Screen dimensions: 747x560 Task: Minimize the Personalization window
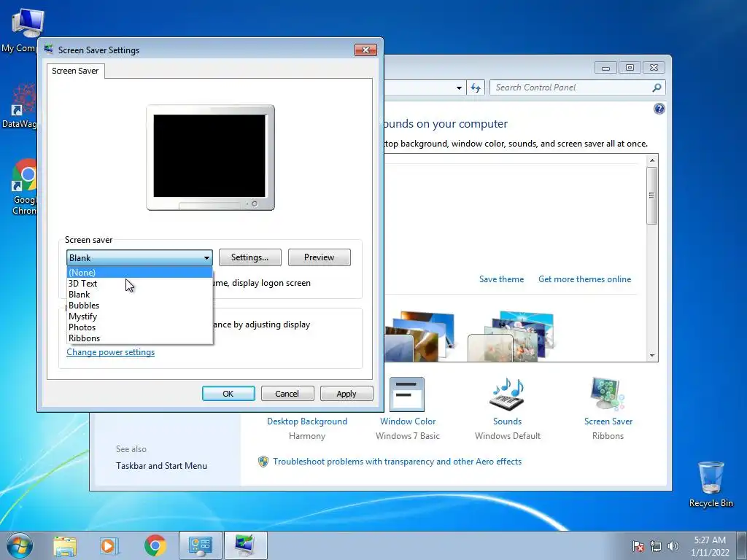coord(605,68)
